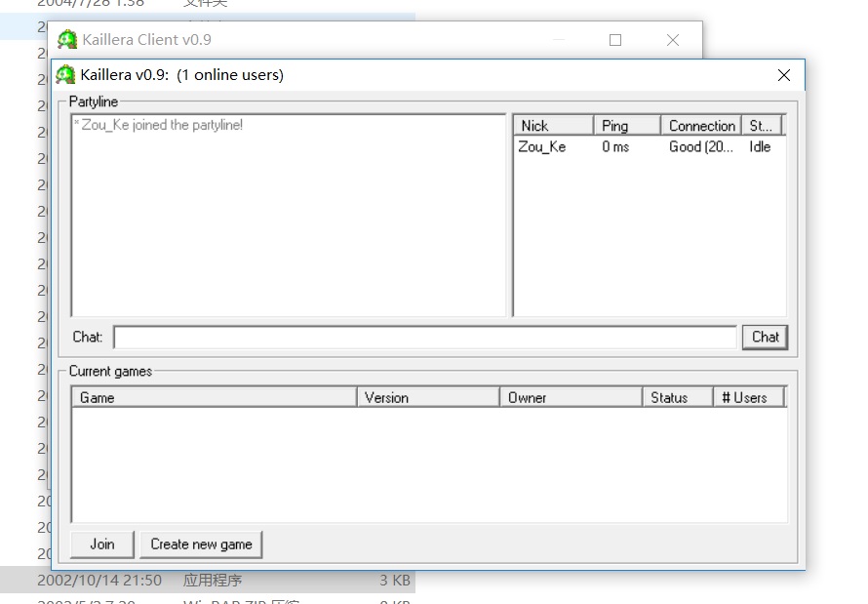Click the Create new game button
Image resolution: width=868 pixels, height=604 pixels.
click(x=202, y=544)
